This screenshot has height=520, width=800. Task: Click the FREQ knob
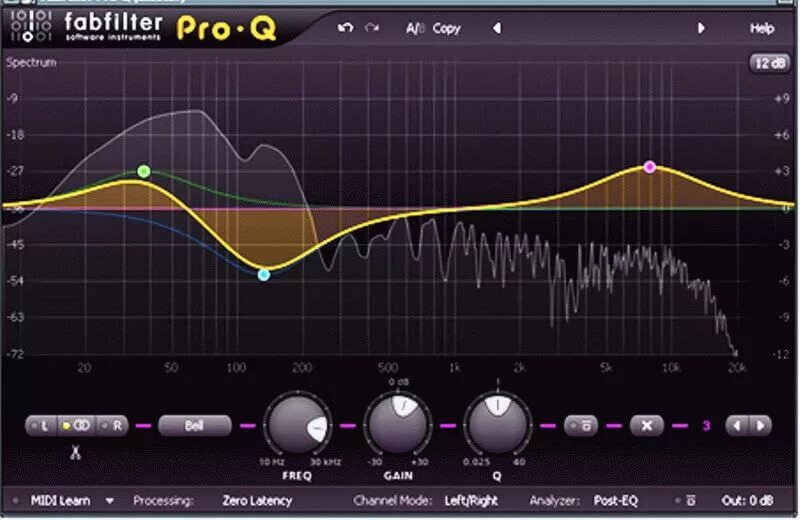(297, 425)
